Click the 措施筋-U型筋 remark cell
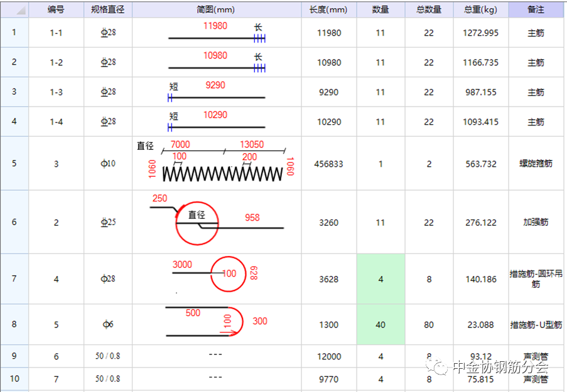 pos(536,324)
